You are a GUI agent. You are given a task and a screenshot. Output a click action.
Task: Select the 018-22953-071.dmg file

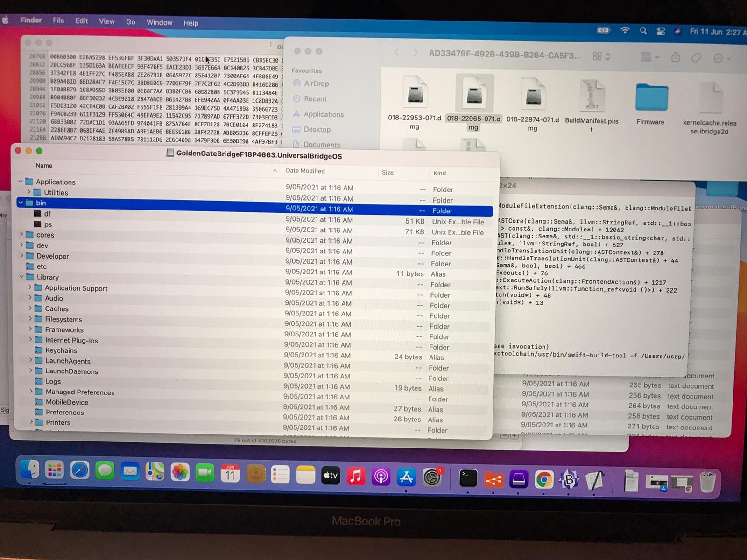[415, 103]
